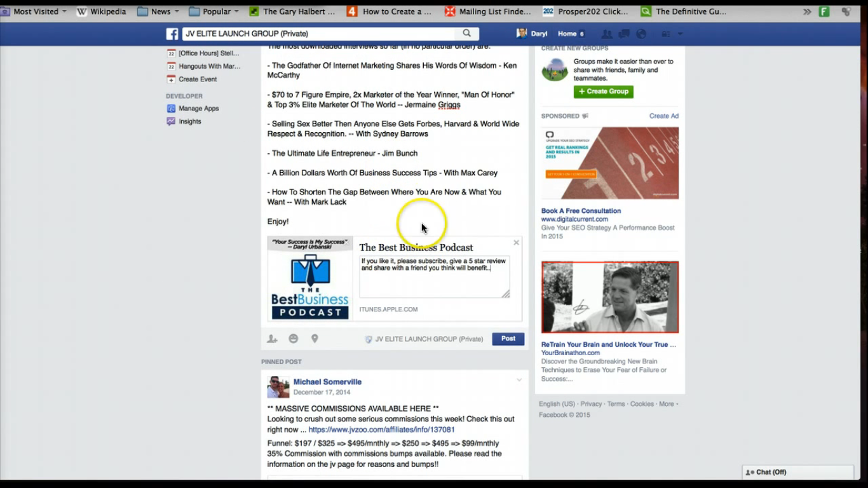
Task: Open the Wikipedia bookmark
Action: 102,11
